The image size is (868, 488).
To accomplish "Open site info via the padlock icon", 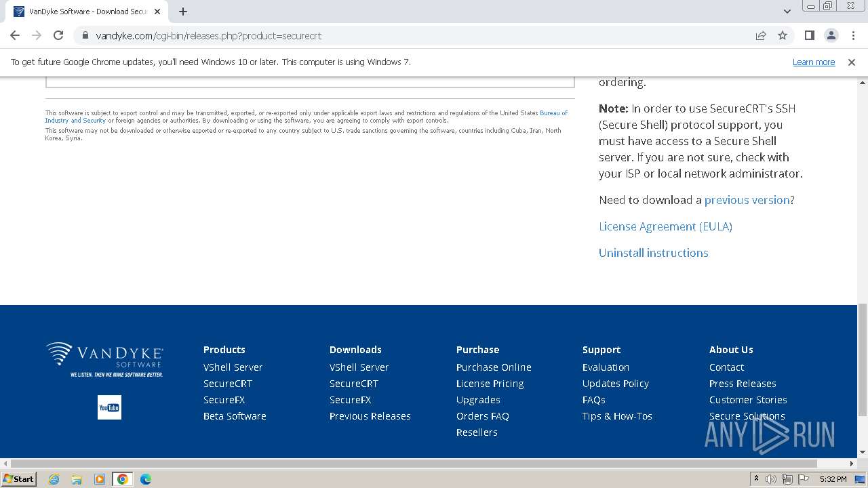I will point(85,35).
